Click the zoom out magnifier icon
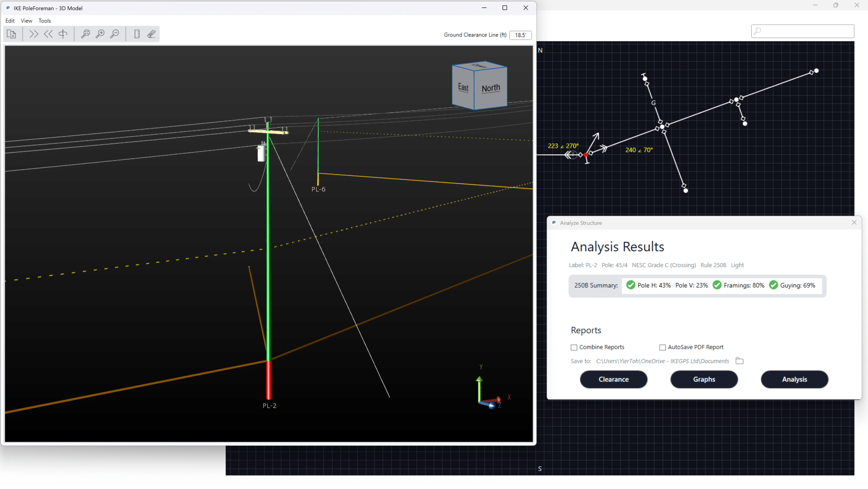Image resolution: width=868 pixels, height=489 pixels. coord(115,34)
